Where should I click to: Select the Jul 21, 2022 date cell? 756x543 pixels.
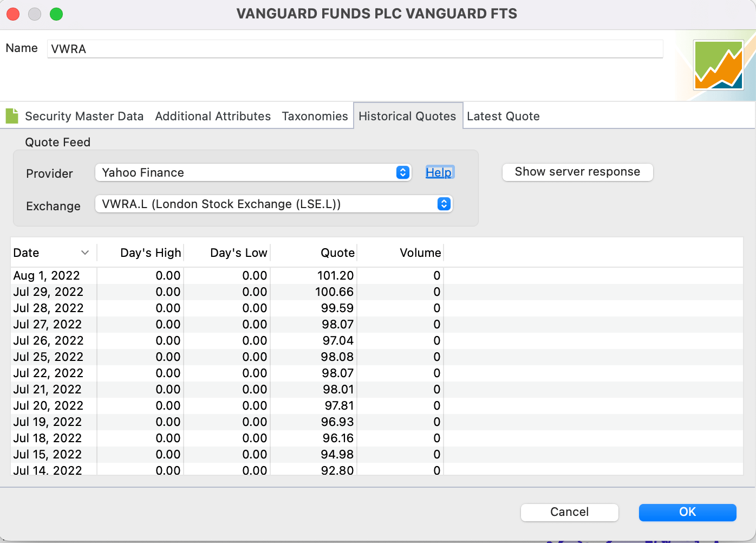click(x=47, y=389)
